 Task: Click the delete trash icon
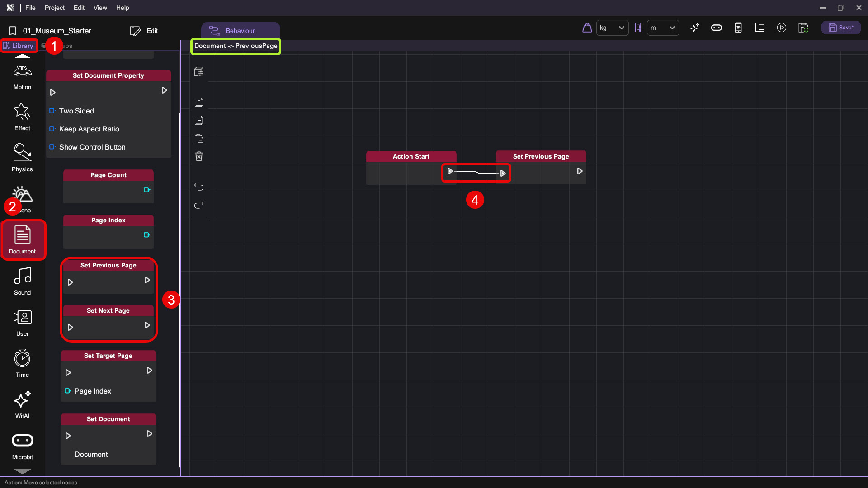(199, 156)
